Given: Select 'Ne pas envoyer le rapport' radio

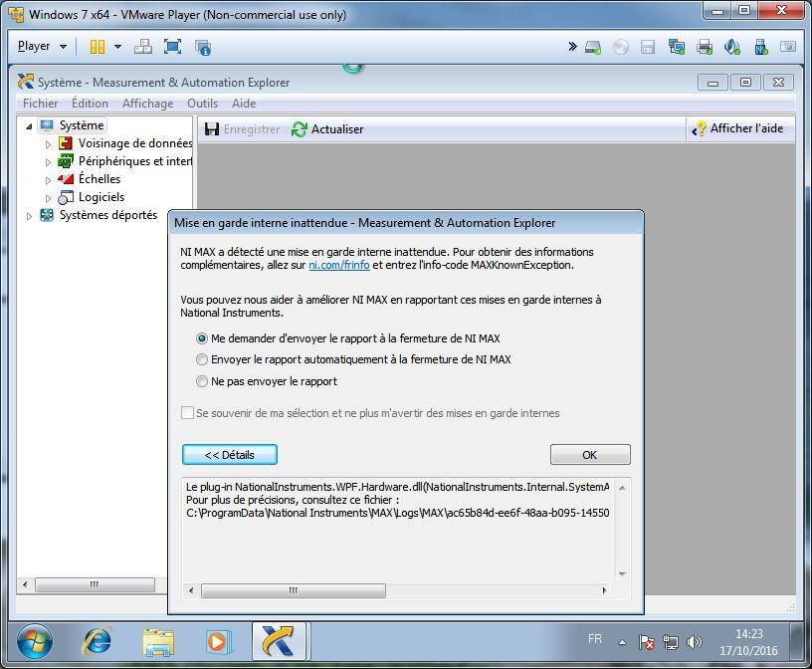Looking at the screenshot, I should tap(202, 382).
